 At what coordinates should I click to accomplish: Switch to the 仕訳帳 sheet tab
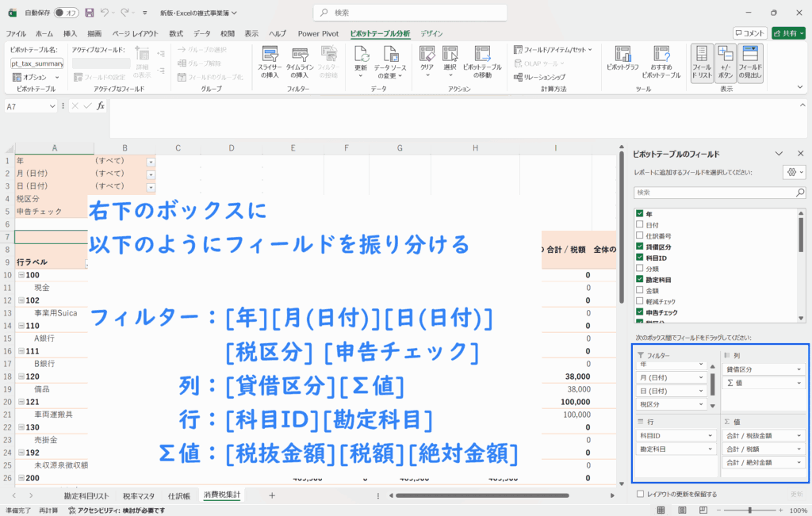click(178, 495)
